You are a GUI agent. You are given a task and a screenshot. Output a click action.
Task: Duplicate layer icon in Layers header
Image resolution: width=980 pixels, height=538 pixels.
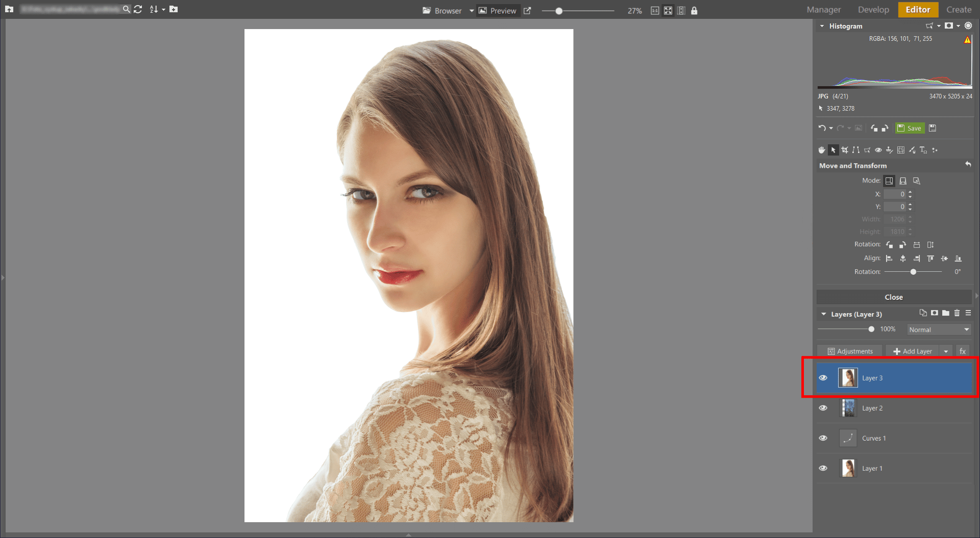click(x=923, y=313)
